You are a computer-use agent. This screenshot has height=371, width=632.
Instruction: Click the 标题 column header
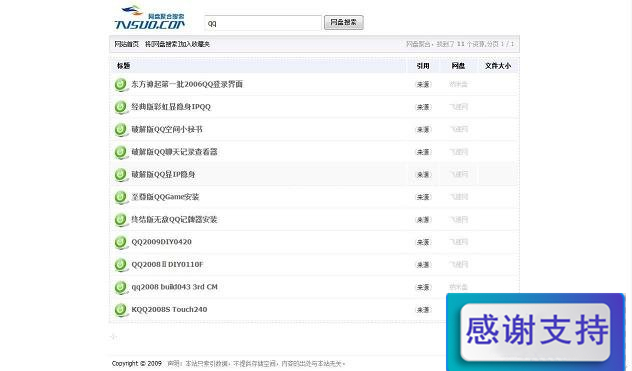coord(123,66)
